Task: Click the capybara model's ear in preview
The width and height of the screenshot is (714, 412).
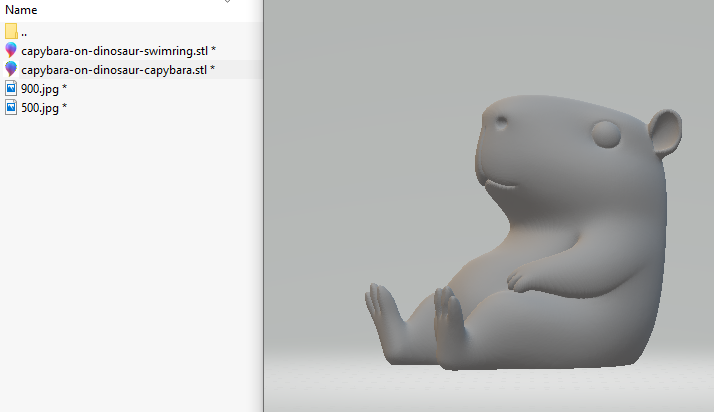Action: point(663,133)
